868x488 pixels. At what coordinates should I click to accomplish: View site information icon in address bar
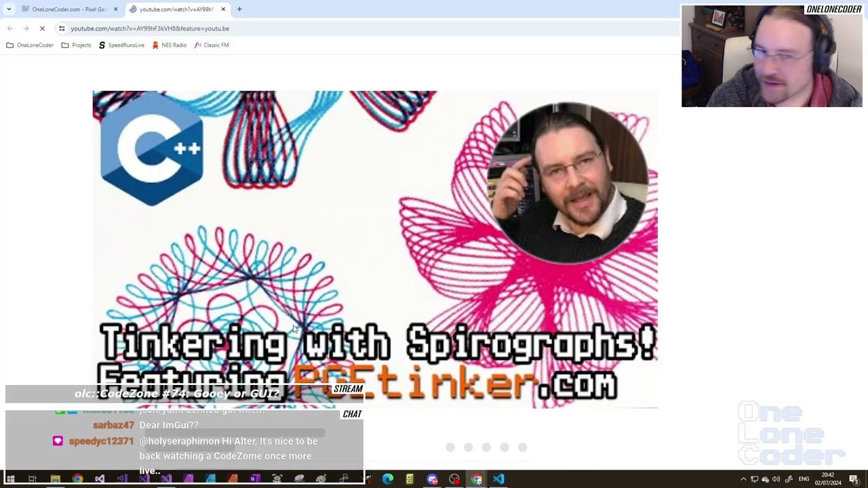(x=62, y=28)
